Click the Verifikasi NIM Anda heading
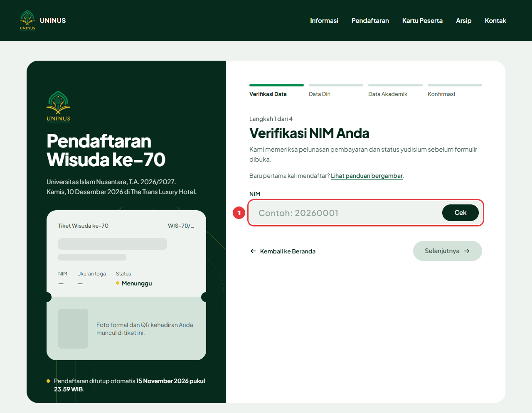 click(x=309, y=133)
